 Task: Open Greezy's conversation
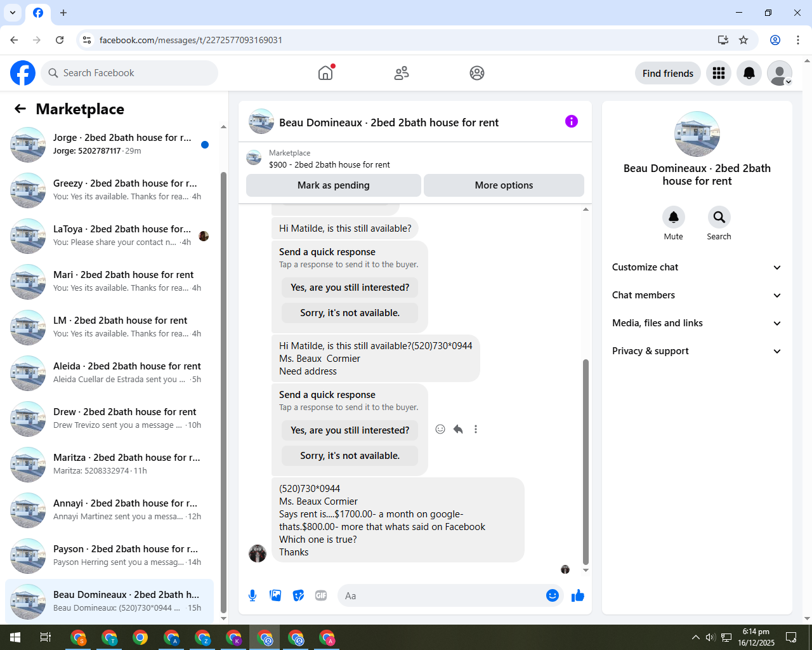[x=109, y=190]
